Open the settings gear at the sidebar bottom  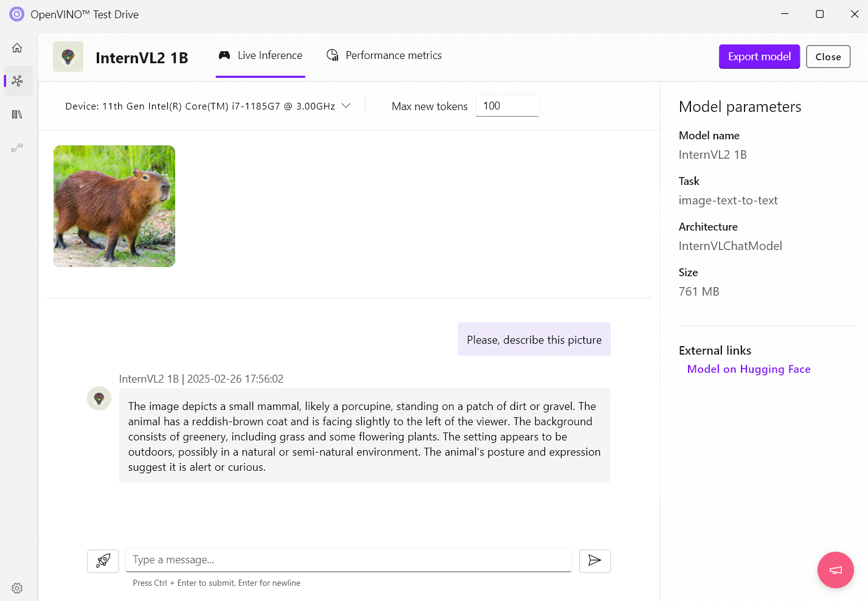pos(17,588)
